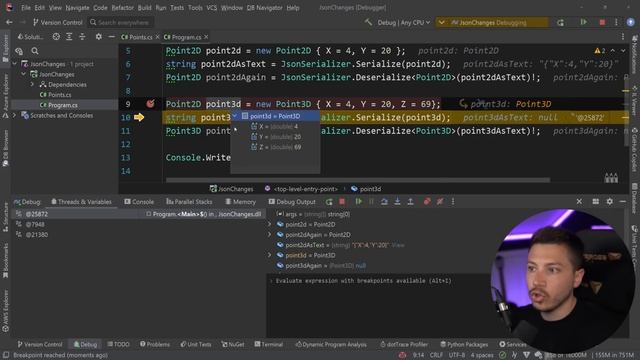640x360 pixels.
Task: Expand the Dependencies tree node
Action: click(32, 84)
